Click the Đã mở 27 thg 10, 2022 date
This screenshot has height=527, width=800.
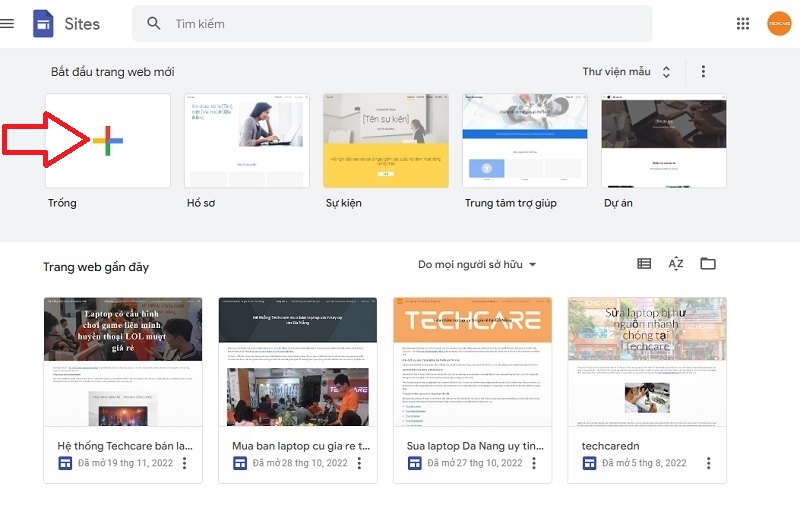[x=475, y=463]
